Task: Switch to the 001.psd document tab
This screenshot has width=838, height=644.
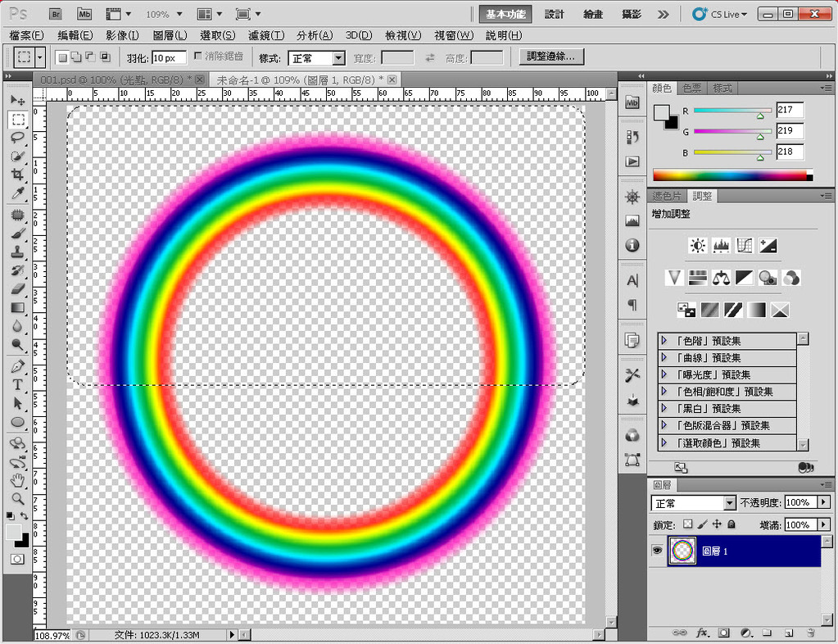Action: click(x=113, y=79)
